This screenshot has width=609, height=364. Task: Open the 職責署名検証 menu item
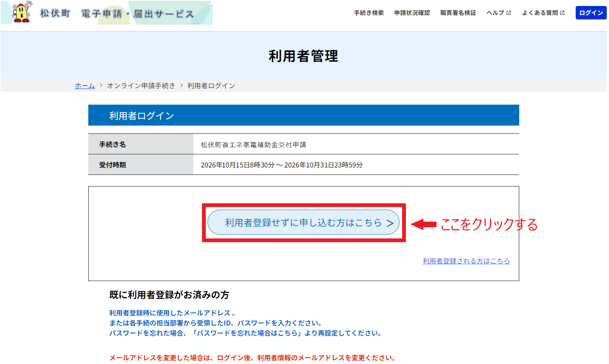point(458,13)
